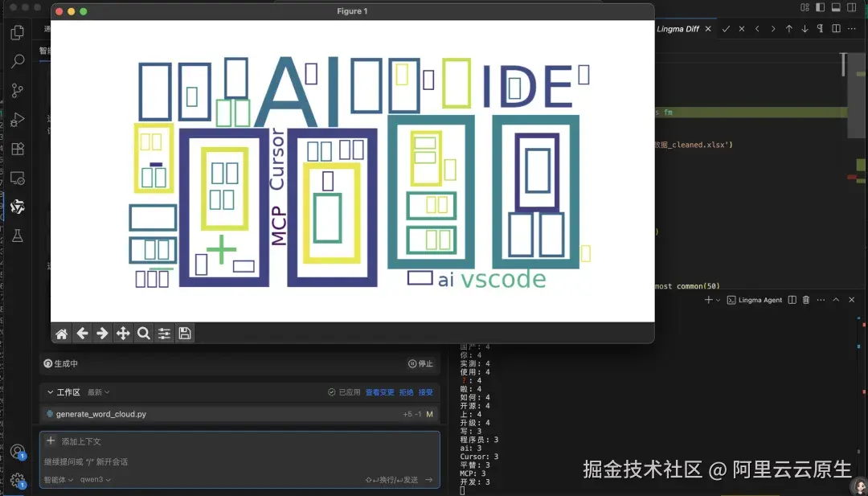
Task: Reset the figure view with the home icon
Action: pos(61,334)
